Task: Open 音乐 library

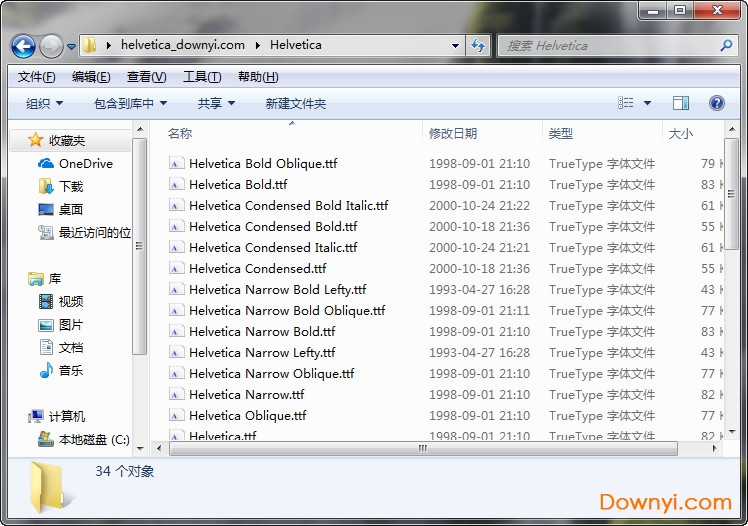Action: pos(71,370)
